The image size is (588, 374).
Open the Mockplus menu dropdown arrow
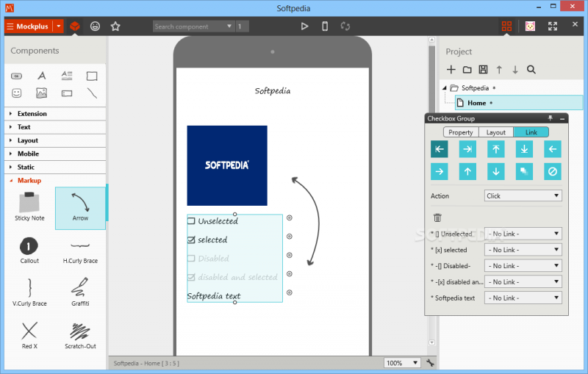click(x=59, y=26)
